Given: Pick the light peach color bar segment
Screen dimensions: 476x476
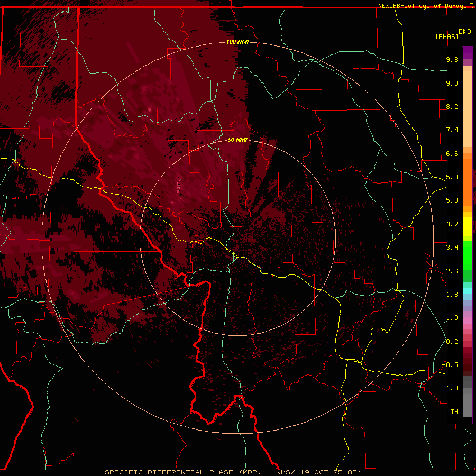Looking at the screenshot, I should [x=467, y=108].
